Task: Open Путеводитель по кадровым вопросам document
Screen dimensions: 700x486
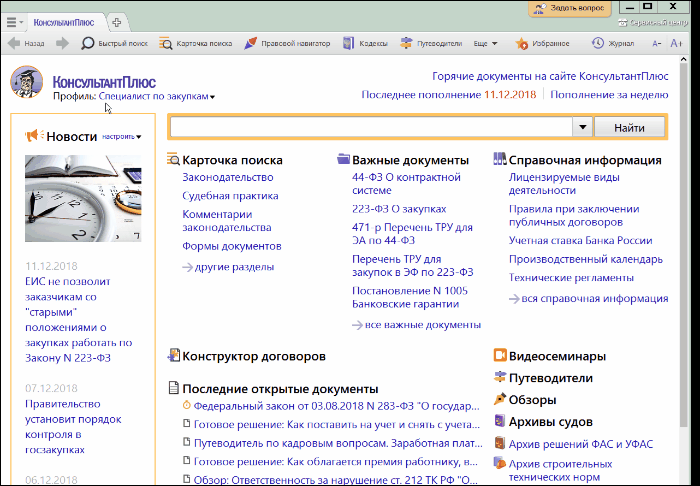Action: 338,444
